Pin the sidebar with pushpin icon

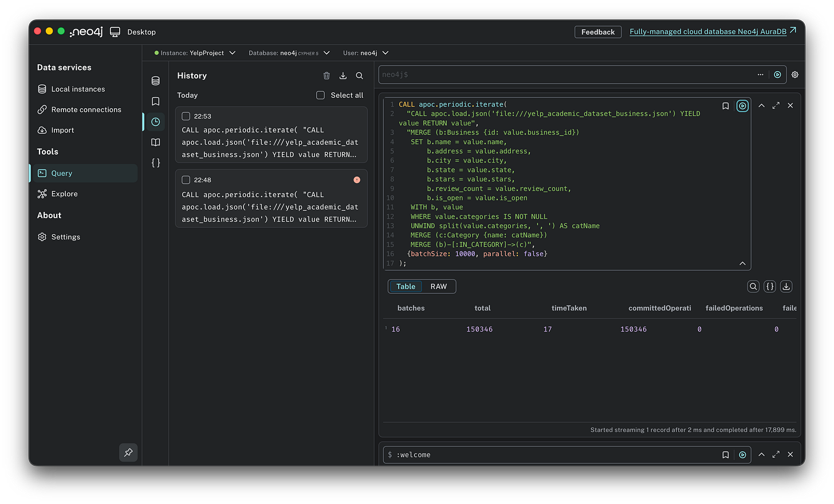pos(128,452)
